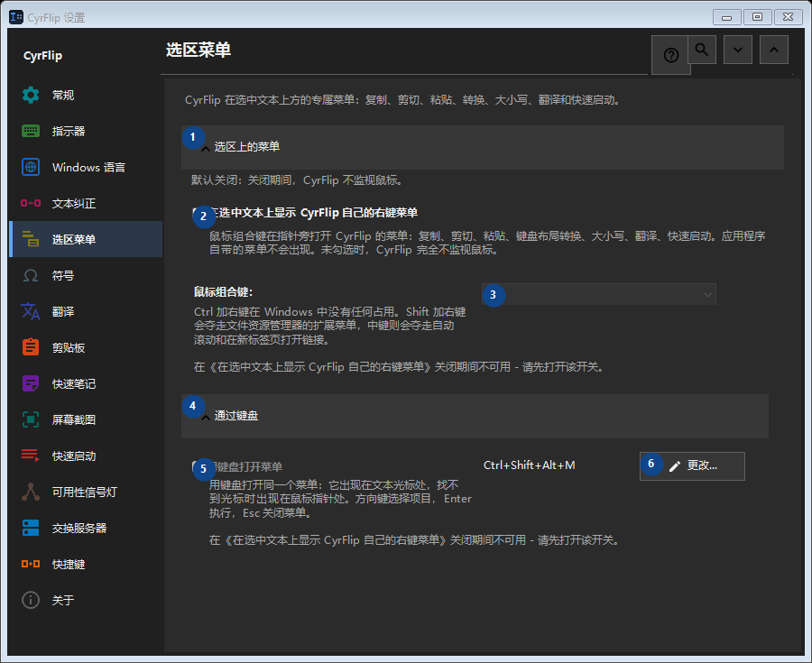The width and height of the screenshot is (812, 663).
Task: Click the CyrFlip title bar app icon
Action: [x=16, y=17]
